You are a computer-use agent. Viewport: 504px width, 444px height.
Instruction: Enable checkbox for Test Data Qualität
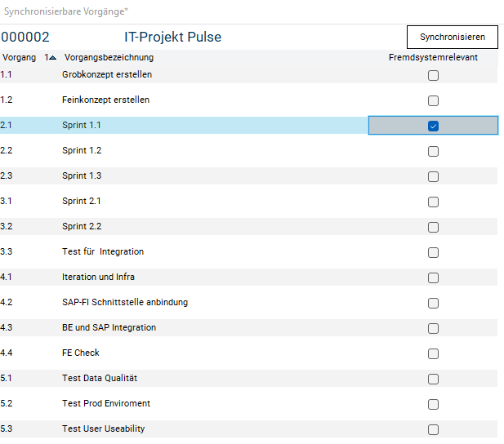(433, 379)
